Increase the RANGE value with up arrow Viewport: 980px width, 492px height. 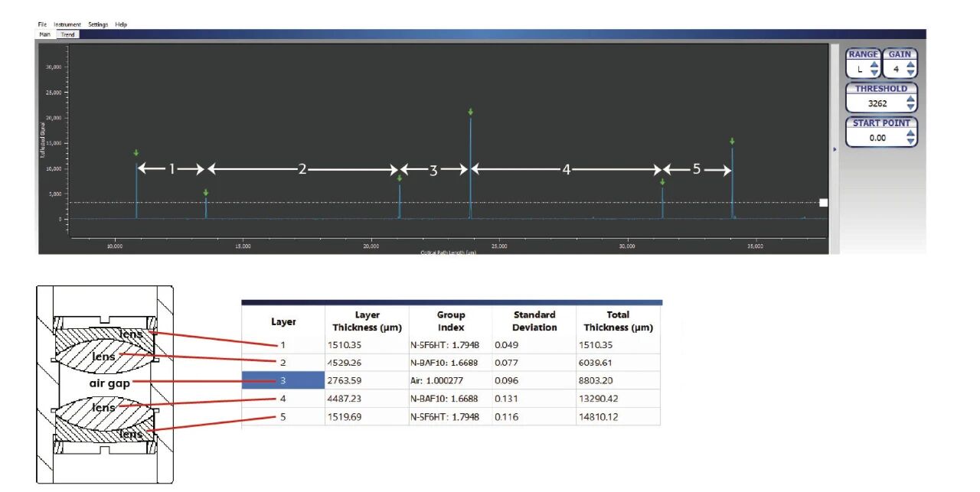click(874, 65)
